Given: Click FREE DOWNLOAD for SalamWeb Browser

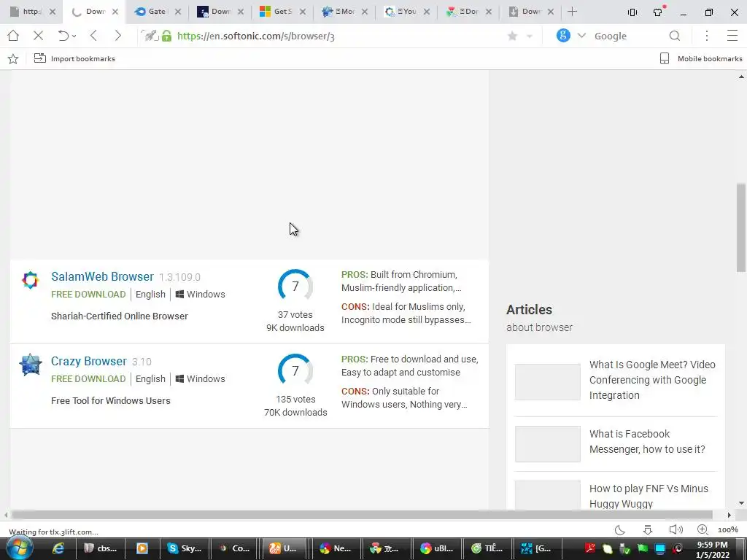Looking at the screenshot, I should (88, 295).
